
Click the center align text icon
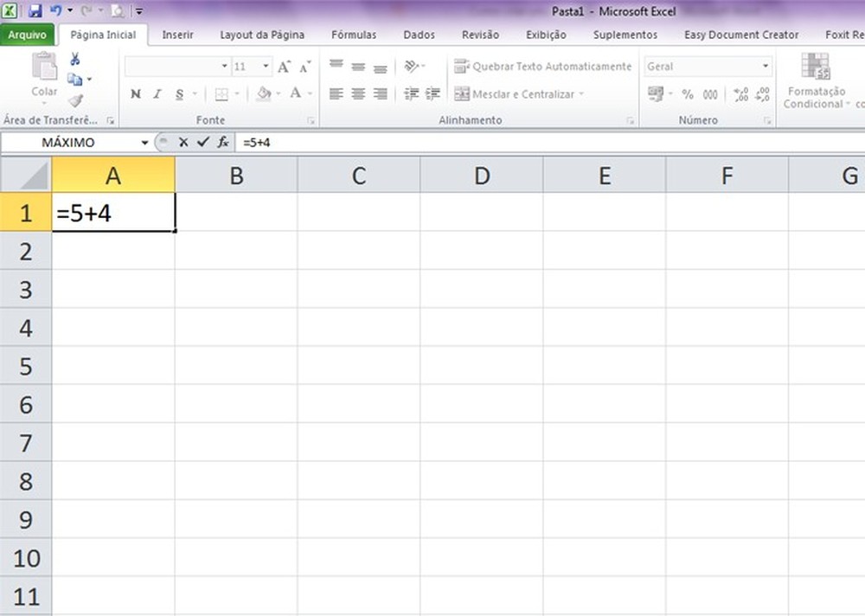[x=358, y=94]
